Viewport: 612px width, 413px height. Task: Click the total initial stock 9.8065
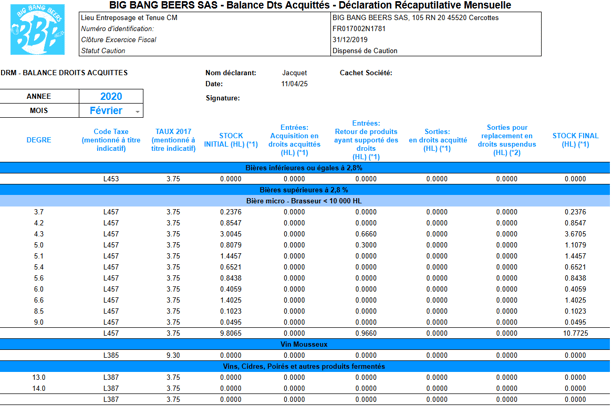[x=231, y=333]
